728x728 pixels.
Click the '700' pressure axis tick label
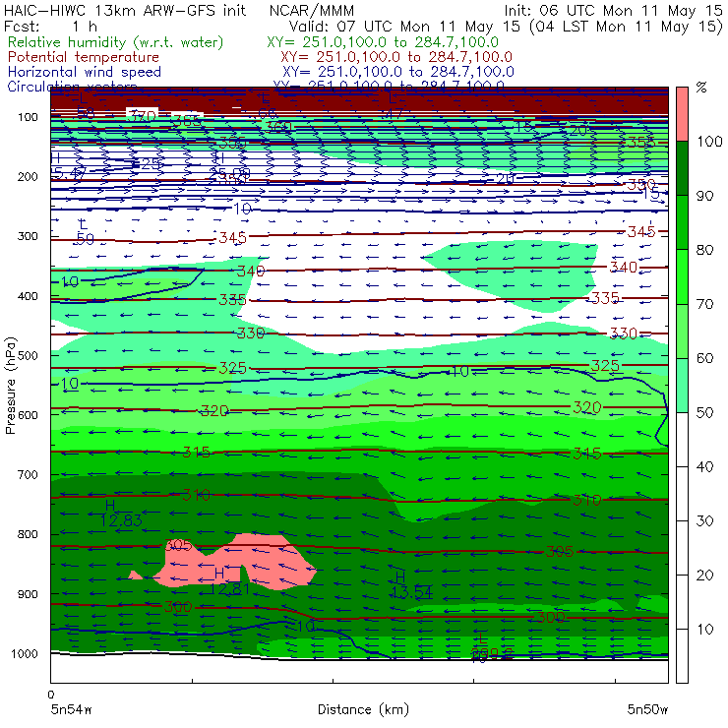[x=28, y=475]
